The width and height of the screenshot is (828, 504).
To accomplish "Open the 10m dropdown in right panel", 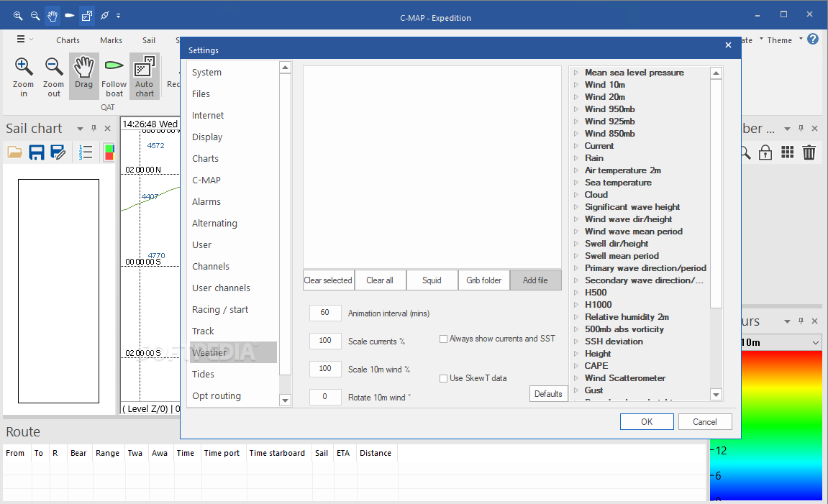I will tap(816, 342).
